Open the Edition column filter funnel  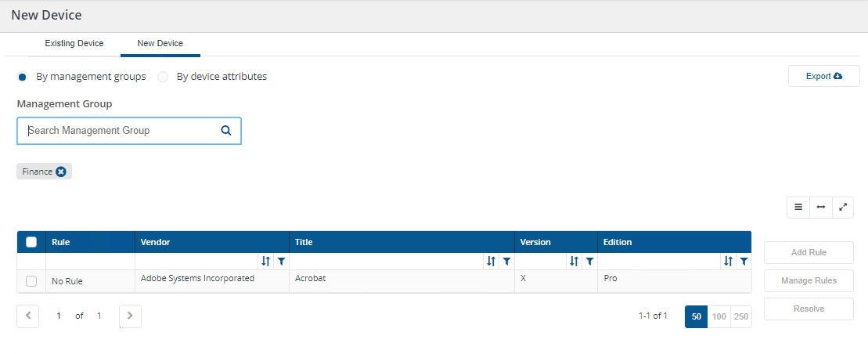[744, 262]
